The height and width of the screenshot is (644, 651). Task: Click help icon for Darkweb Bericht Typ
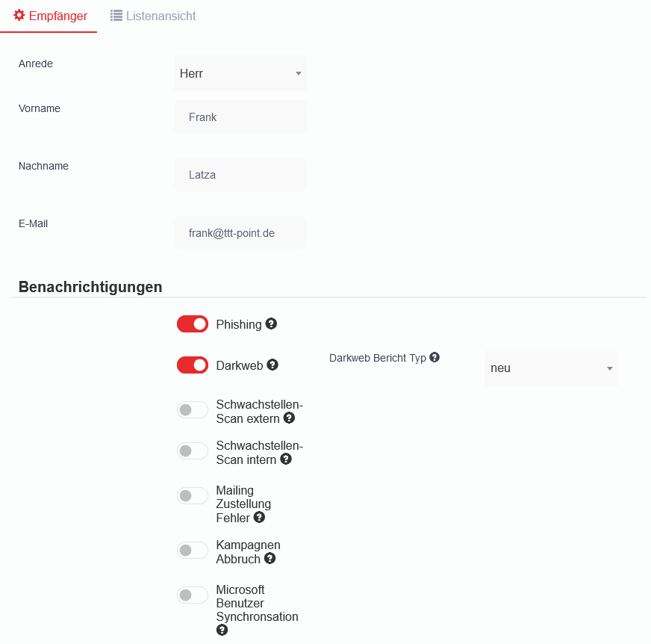pos(434,357)
